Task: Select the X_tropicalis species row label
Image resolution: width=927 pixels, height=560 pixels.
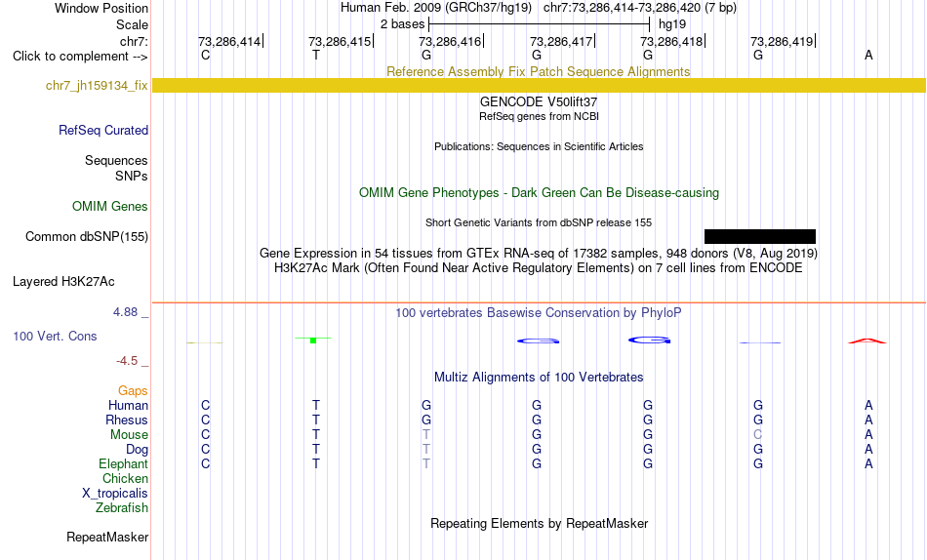Action: [x=115, y=494]
